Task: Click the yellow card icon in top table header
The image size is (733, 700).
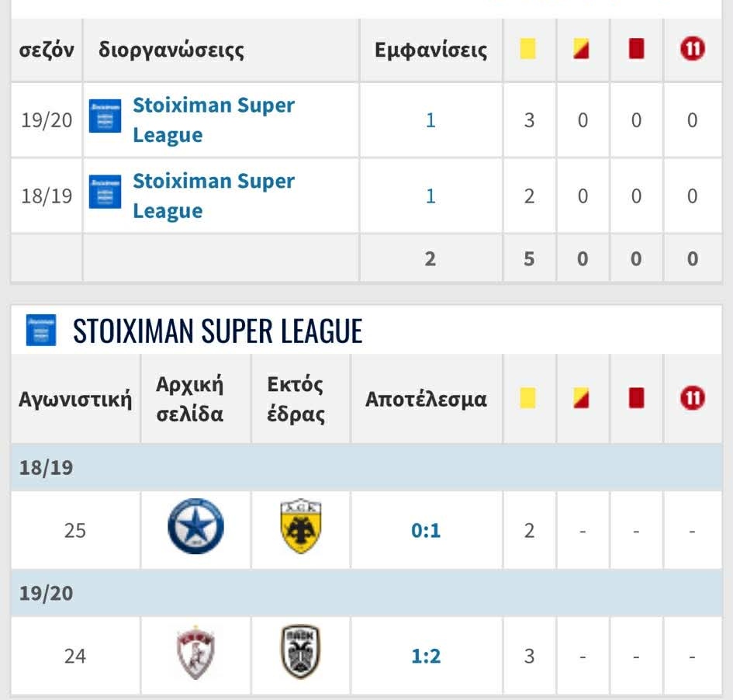Action: pyautogui.click(x=528, y=50)
